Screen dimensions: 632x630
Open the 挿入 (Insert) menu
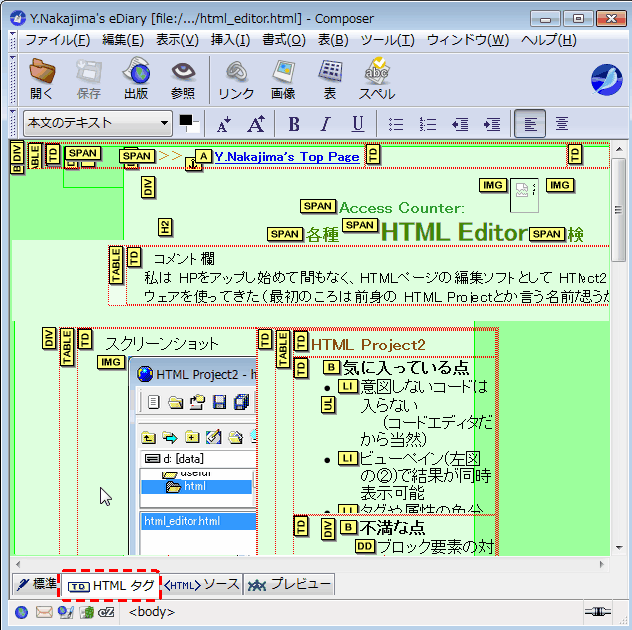230,40
